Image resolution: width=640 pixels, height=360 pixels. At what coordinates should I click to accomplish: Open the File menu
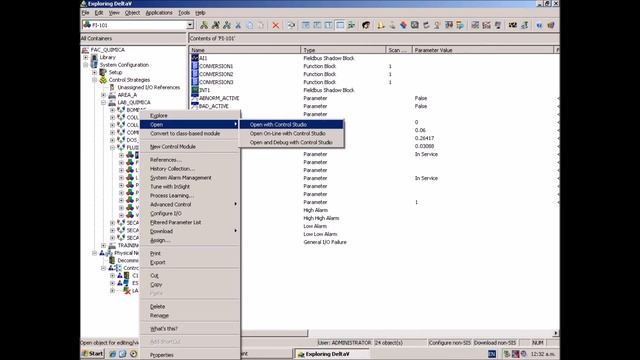coord(85,13)
